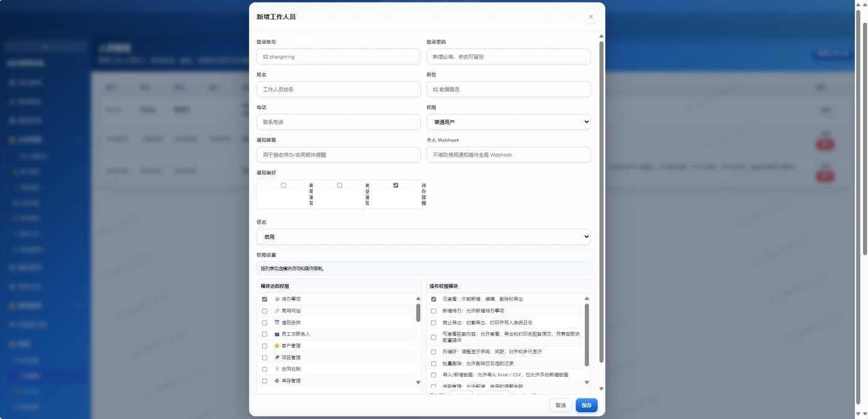Click the module access list scroll-down arrow
The image size is (868, 419).
418,382
